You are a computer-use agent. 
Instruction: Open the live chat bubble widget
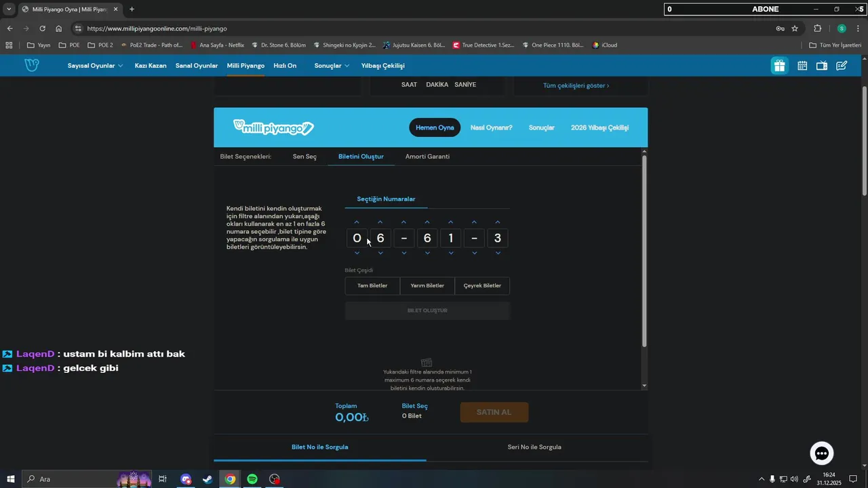click(x=822, y=453)
